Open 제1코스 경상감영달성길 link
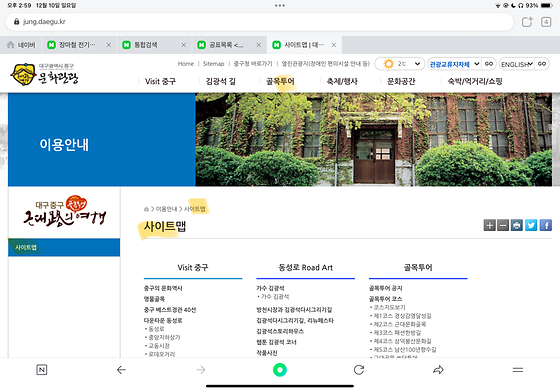The width and height of the screenshot is (560, 391). 402,316
